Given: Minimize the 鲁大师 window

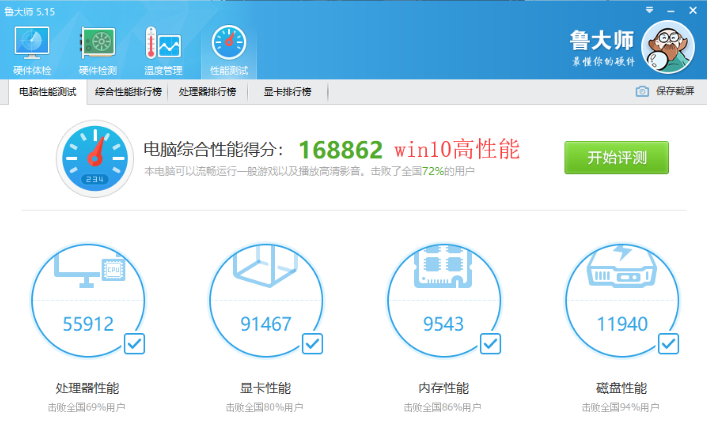Looking at the screenshot, I should coord(671,10).
